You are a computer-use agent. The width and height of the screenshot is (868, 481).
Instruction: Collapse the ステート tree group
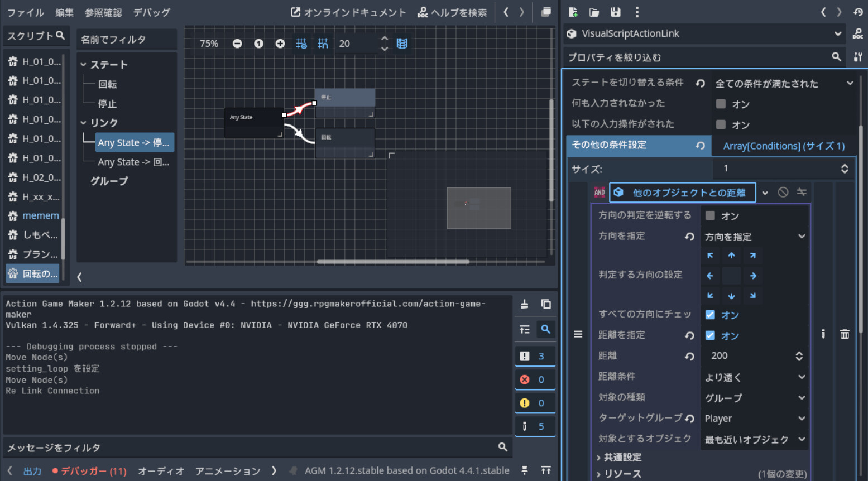(83, 65)
